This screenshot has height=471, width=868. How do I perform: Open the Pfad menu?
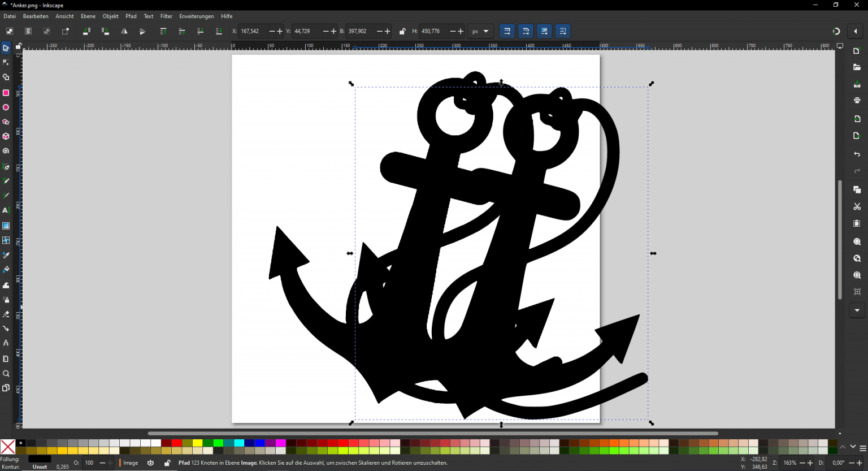click(131, 16)
